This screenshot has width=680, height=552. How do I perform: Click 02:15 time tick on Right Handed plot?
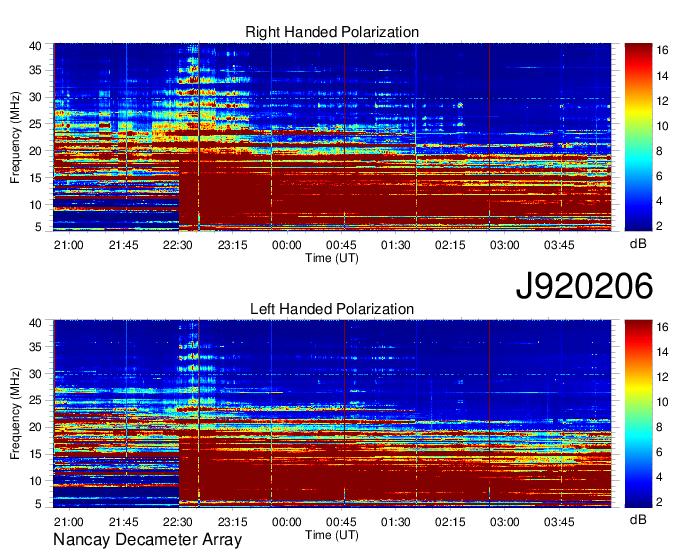pyautogui.click(x=450, y=245)
